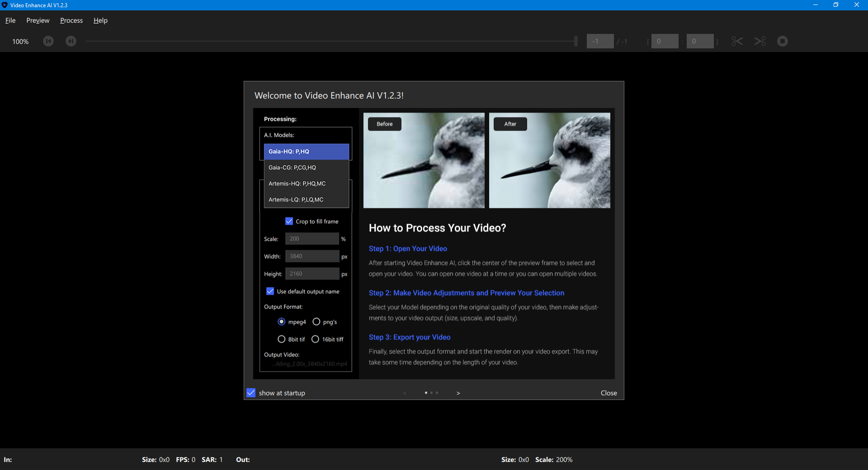Click Step 1: Open Your Video

coord(408,249)
